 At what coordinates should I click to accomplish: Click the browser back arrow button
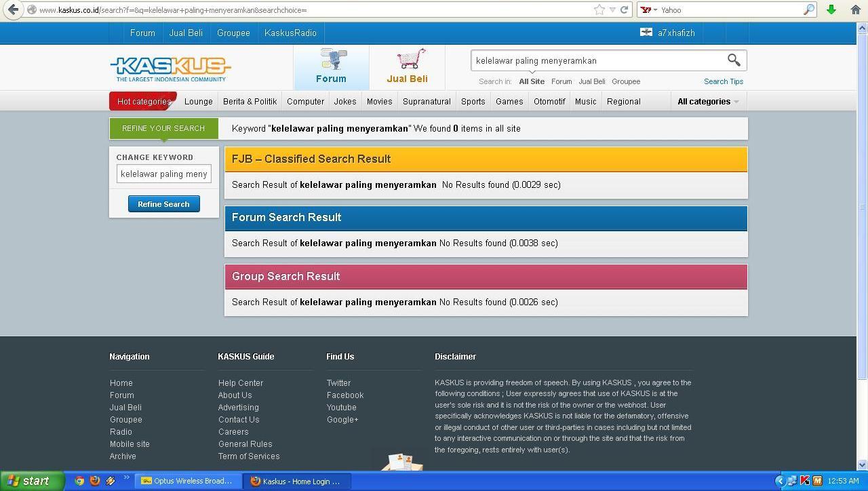(x=13, y=9)
